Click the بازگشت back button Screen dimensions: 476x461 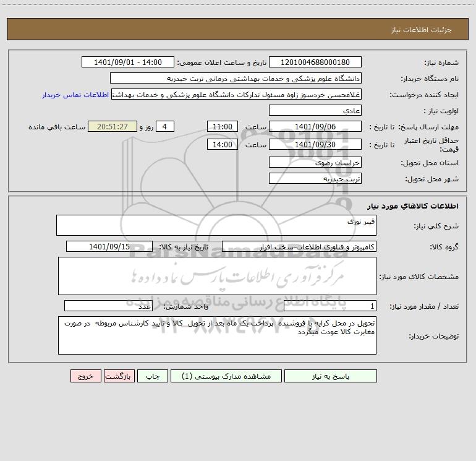[119, 376]
